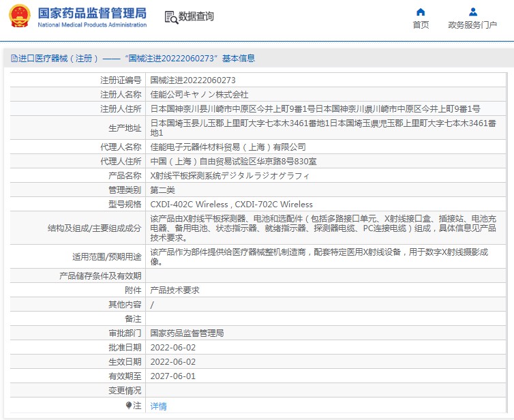514x420 pixels.
Task: Click product name X射线平板探测系统 value
Action: pyautogui.click(x=230, y=176)
